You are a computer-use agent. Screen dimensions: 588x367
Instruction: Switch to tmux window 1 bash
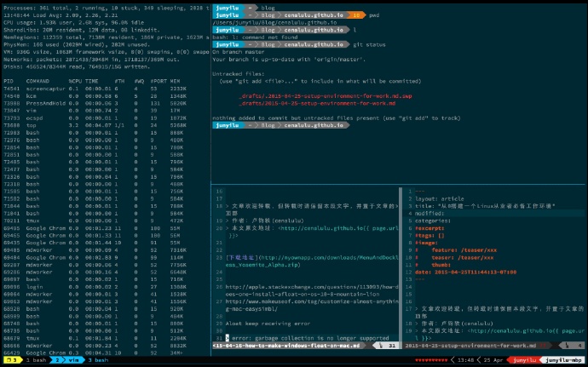pos(36,360)
